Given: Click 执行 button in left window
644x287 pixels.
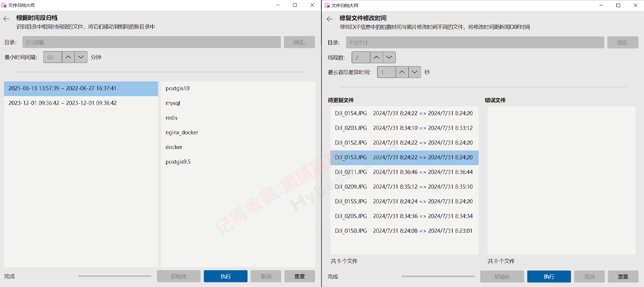Looking at the screenshot, I should [x=225, y=276].
